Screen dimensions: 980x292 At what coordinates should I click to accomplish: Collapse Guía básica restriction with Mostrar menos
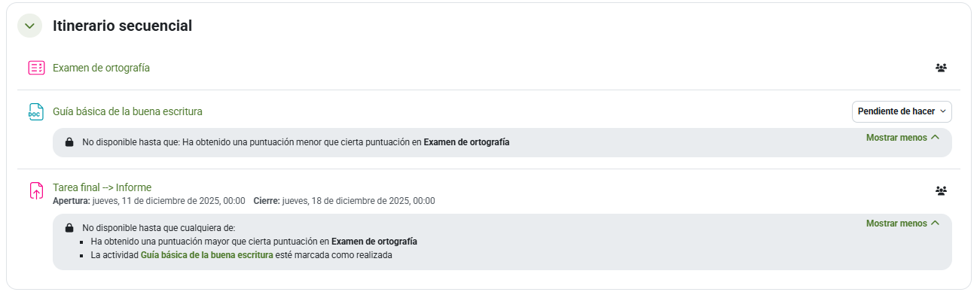pyautogui.click(x=902, y=138)
